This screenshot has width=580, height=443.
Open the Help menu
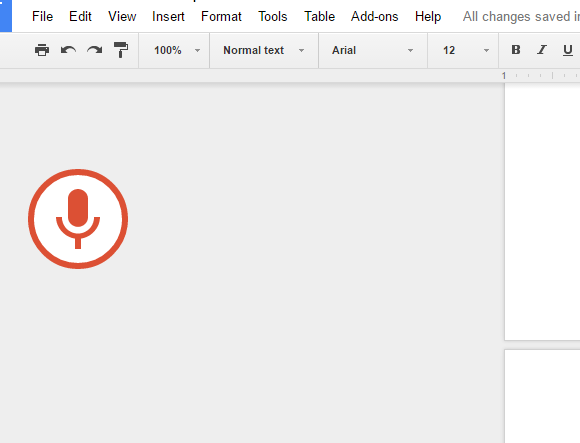click(x=428, y=17)
